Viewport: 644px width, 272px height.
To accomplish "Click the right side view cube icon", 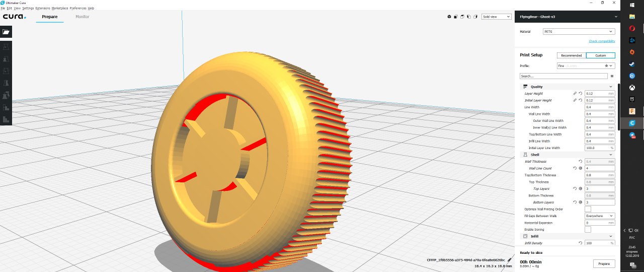I will (474, 17).
